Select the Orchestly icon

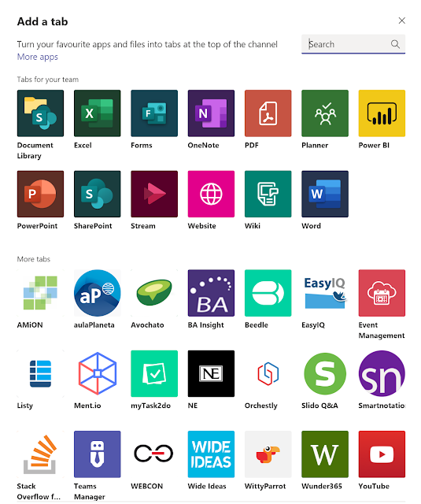268,373
